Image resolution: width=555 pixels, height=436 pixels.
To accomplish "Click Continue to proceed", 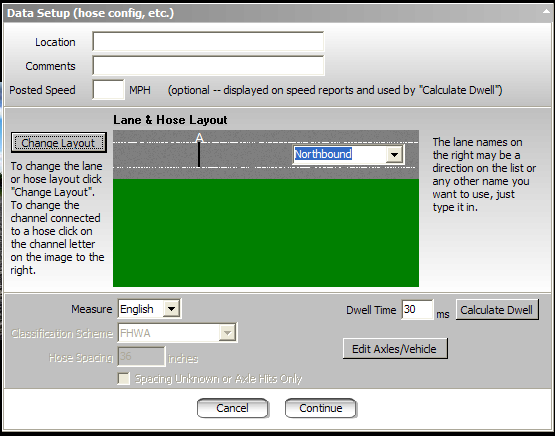I will (321, 408).
